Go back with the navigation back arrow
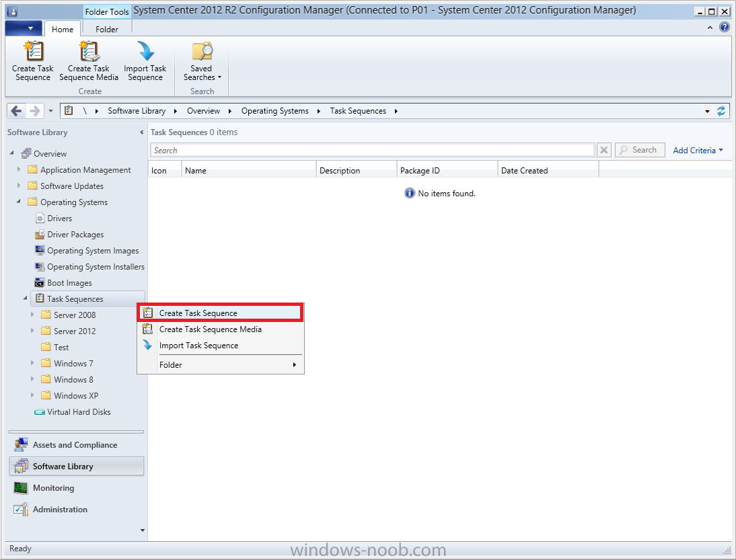Screen dimensions: 736x560 click(x=16, y=111)
